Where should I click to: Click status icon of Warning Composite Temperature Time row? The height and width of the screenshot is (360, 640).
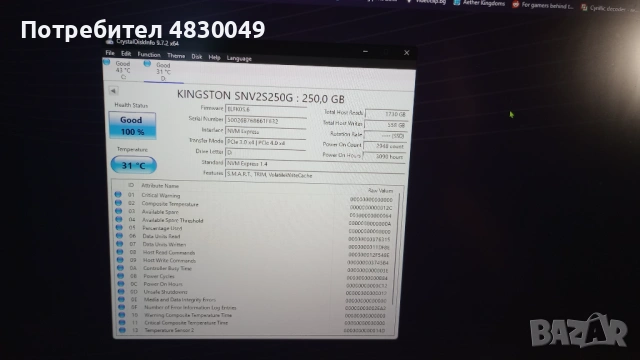[122, 315]
